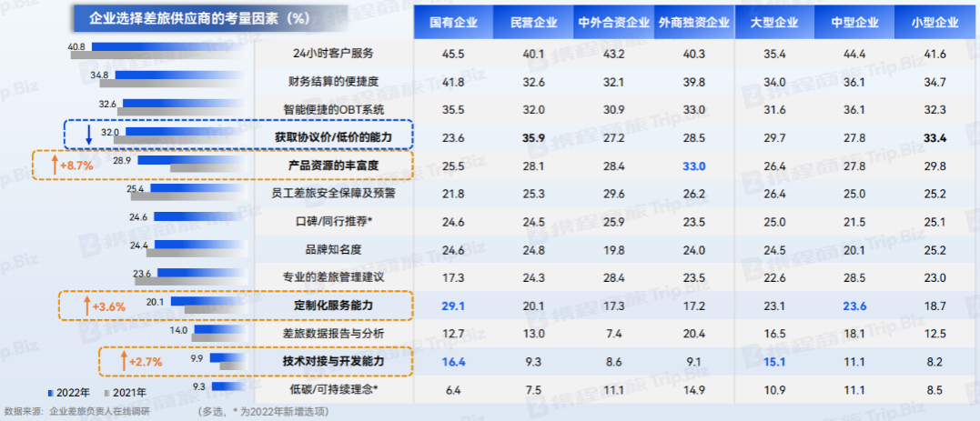Click the +8.7% growth label
980x421 pixels.
click(x=76, y=166)
